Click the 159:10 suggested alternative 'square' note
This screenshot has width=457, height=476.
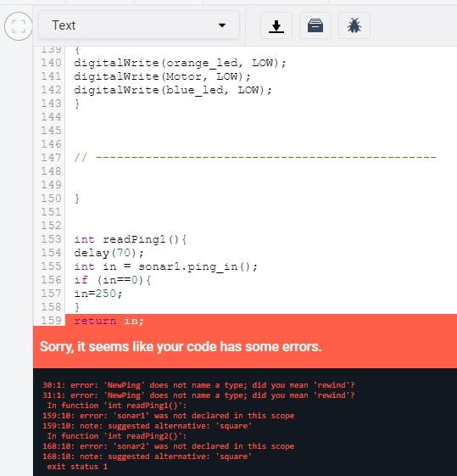[x=147, y=426]
